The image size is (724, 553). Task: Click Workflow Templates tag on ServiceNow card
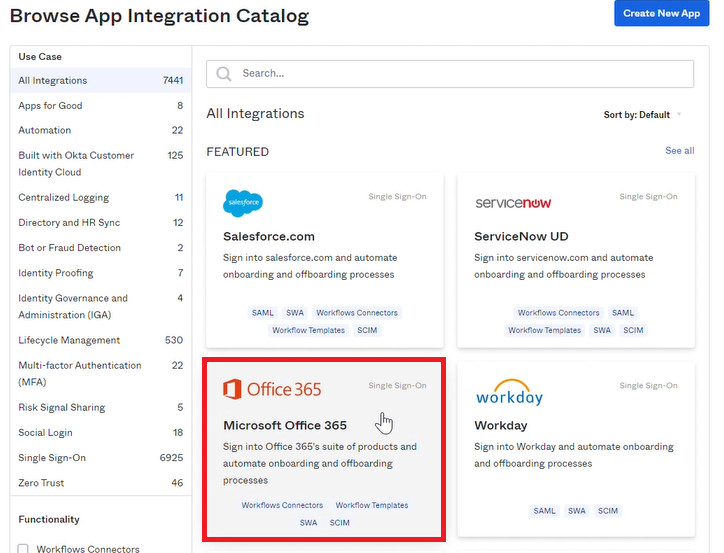click(x=544, y=330)
